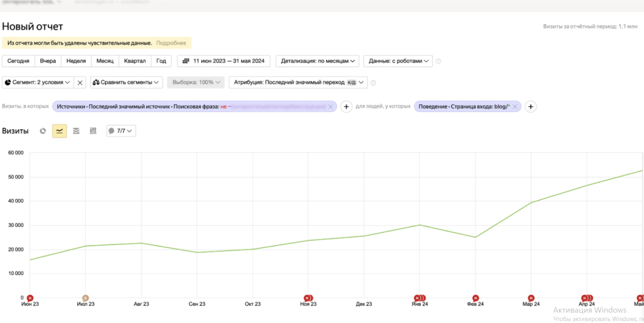
Task: Click the annotation marker at Фев 24
Action: [x=475, y=298]
